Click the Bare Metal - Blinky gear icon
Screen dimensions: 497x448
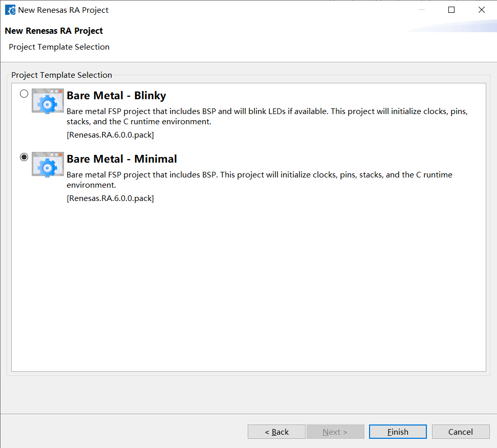(48, 101)
